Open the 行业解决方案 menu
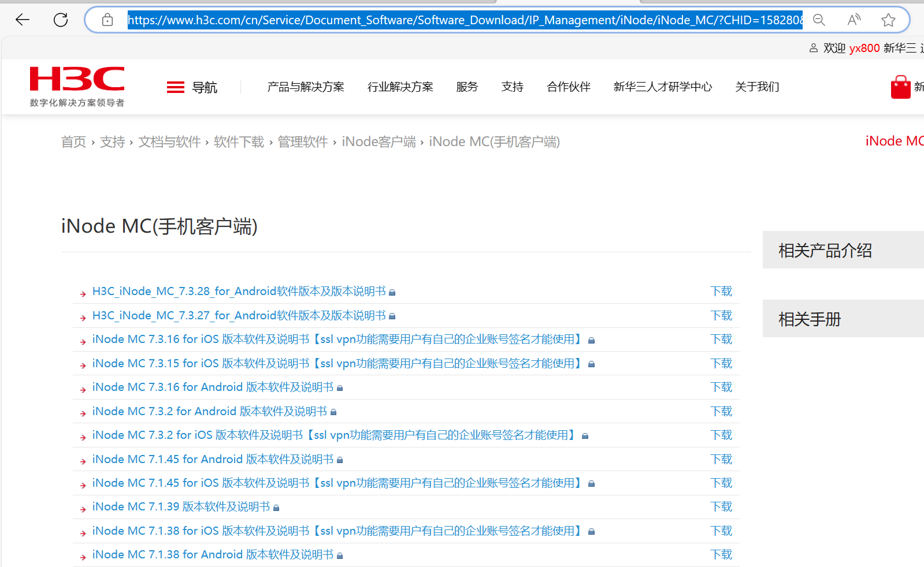Viewport: 924px width, 567px height. pyautogui.click(x=400, y=87)
